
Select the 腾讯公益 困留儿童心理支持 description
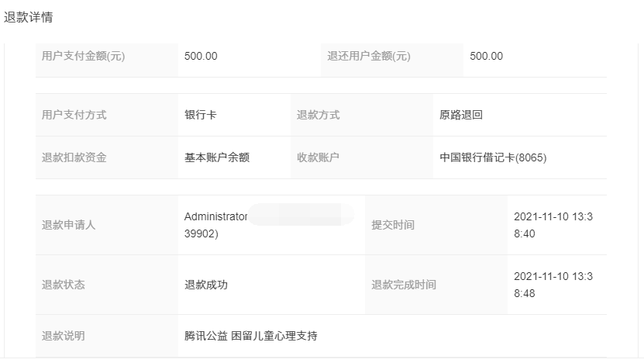250,337
